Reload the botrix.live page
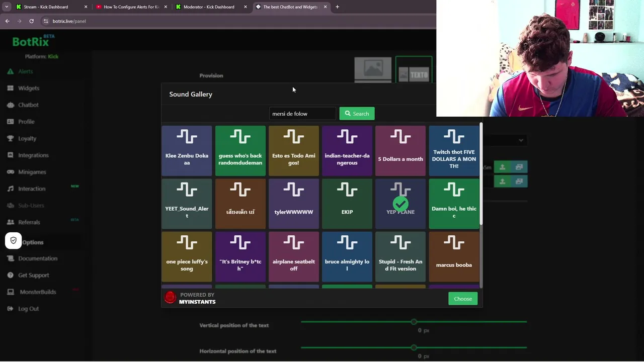The width and height of the screenshot is (644, 362). point(31,21)
